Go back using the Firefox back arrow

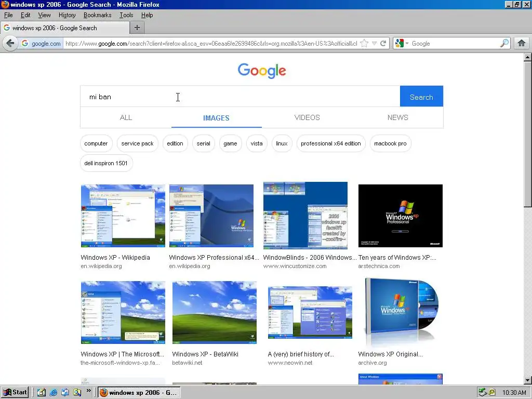click(x=10, y=44)
